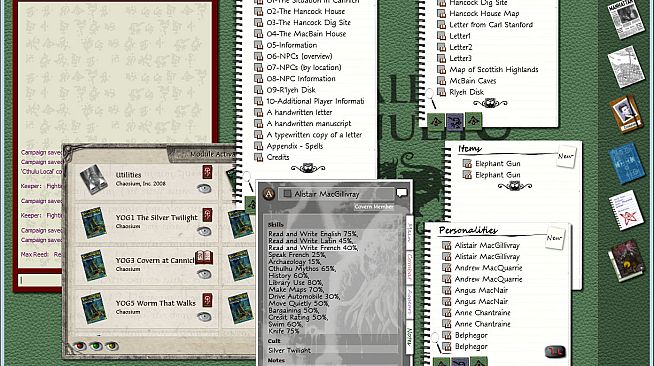Screen dimensions: 654x366
Task: Click the round 'A' token on the character sheet
Action: (269, 194)
